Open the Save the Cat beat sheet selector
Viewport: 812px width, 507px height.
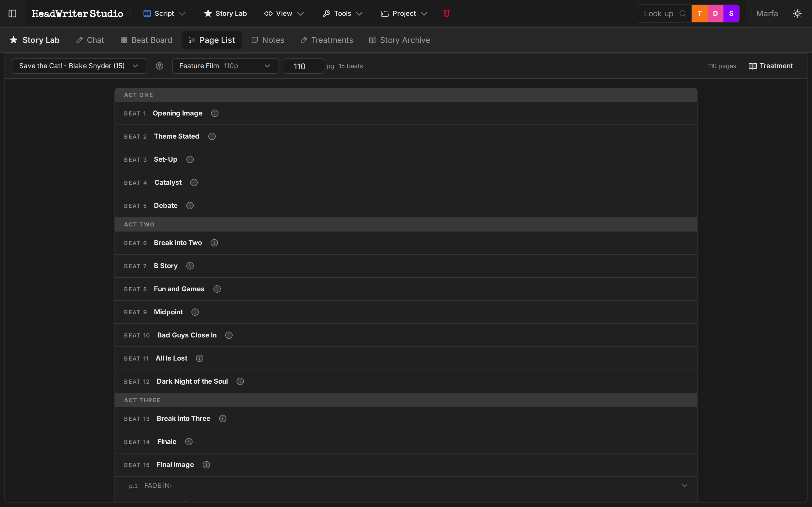79,66
